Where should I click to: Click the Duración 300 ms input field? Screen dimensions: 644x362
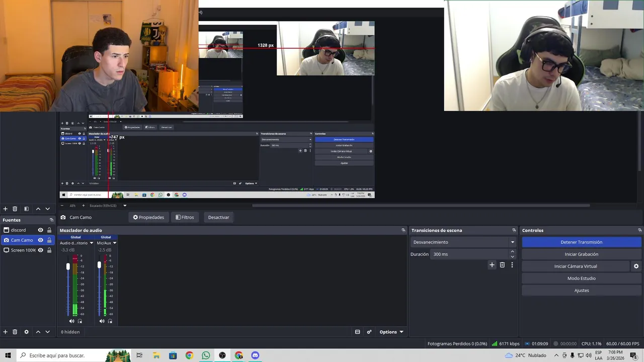tap(469, 254)
